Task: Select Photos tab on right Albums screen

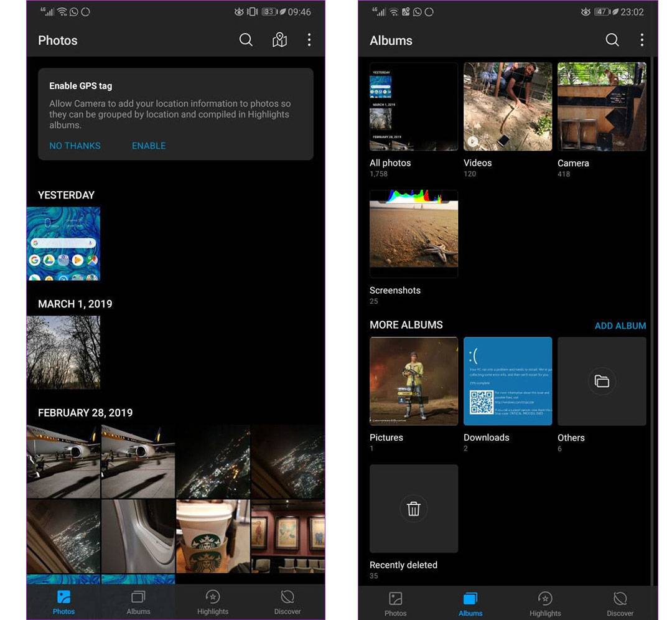Action: [395, 604]
